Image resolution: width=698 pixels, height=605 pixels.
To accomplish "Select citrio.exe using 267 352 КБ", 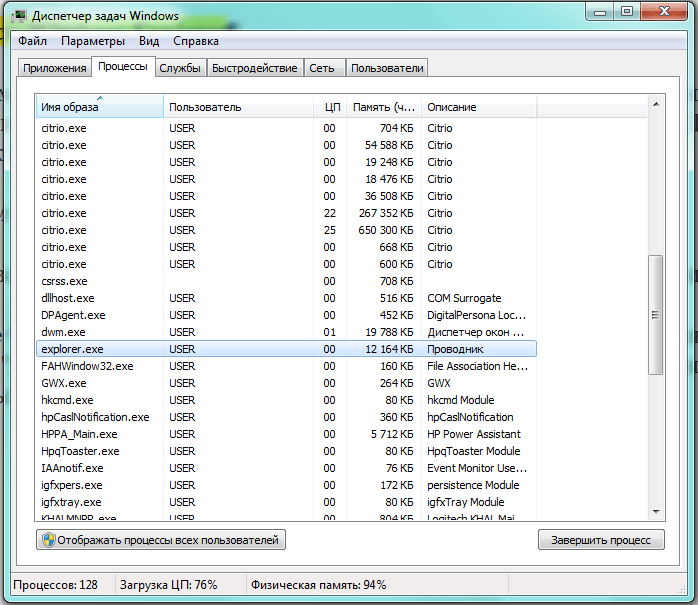I will [x=286, y=213].
